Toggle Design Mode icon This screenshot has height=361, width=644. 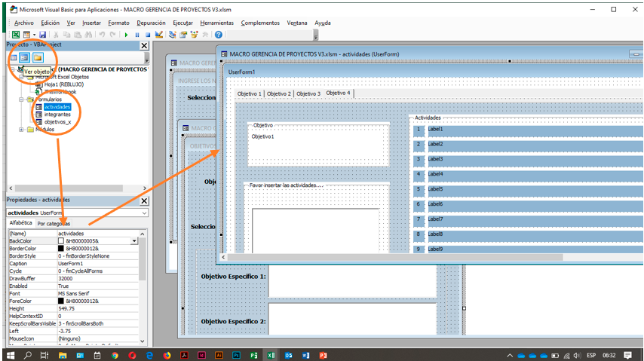[159, 35]
